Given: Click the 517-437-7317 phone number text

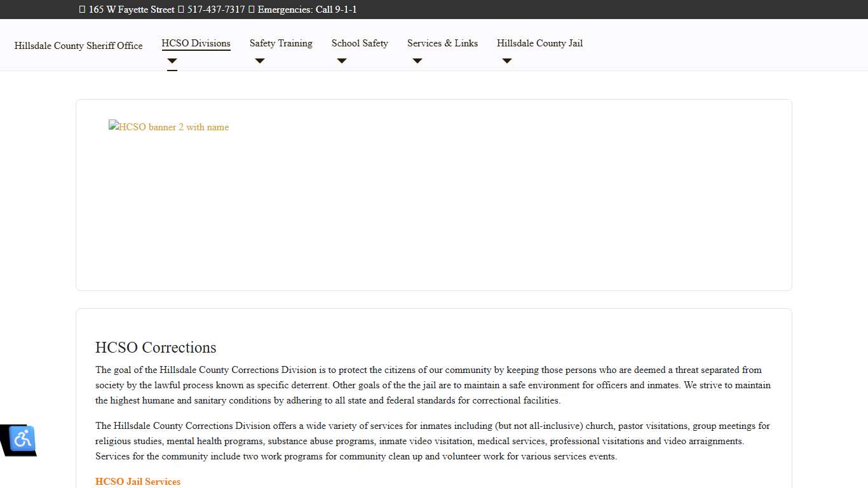Looking at the screenshot, I should click(x=216, y=10).
